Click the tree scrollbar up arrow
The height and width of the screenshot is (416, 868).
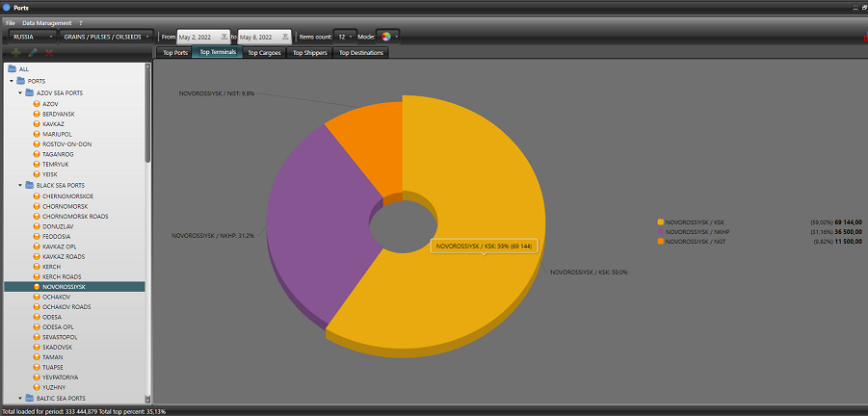(x=147, y=66)
